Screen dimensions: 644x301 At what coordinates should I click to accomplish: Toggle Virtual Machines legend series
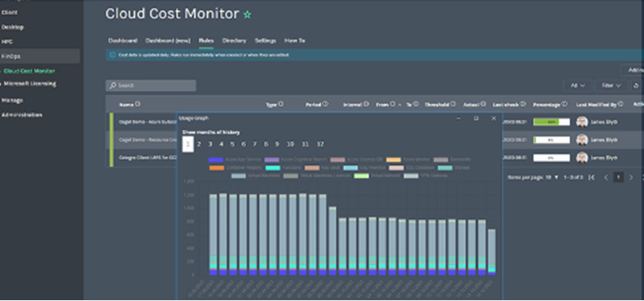point(256,175)
